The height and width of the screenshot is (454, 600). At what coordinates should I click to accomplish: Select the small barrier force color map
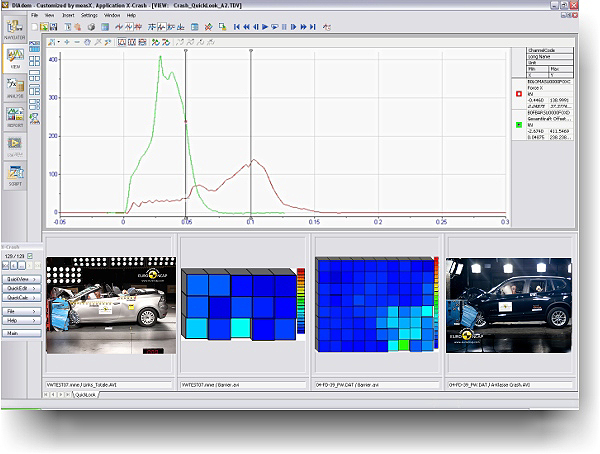(x=239, y=304)
